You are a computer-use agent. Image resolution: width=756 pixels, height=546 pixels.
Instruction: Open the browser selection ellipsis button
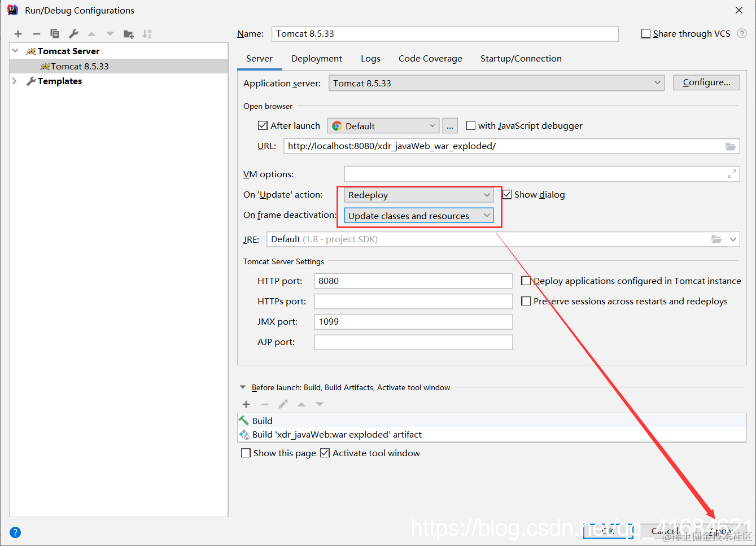pos(450,126)
